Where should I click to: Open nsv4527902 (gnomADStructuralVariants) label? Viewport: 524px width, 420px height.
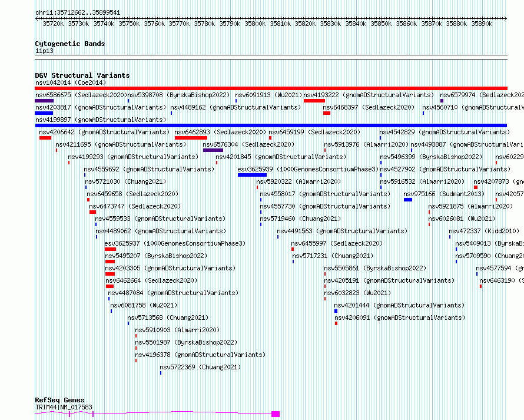(x=445, y=169)
